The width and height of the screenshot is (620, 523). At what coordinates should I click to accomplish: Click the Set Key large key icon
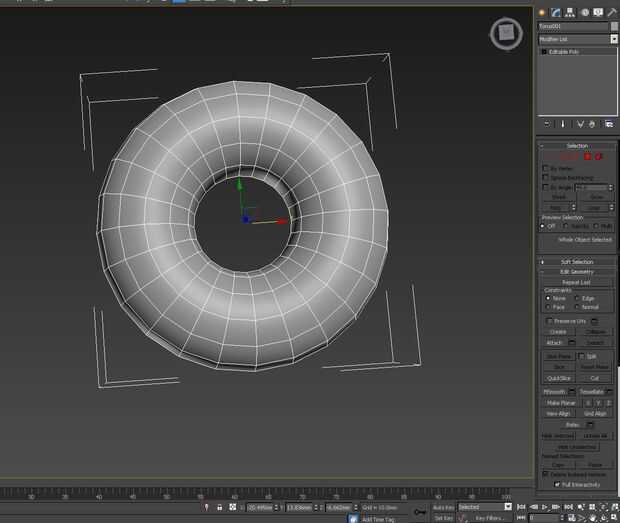pos(418,512)
